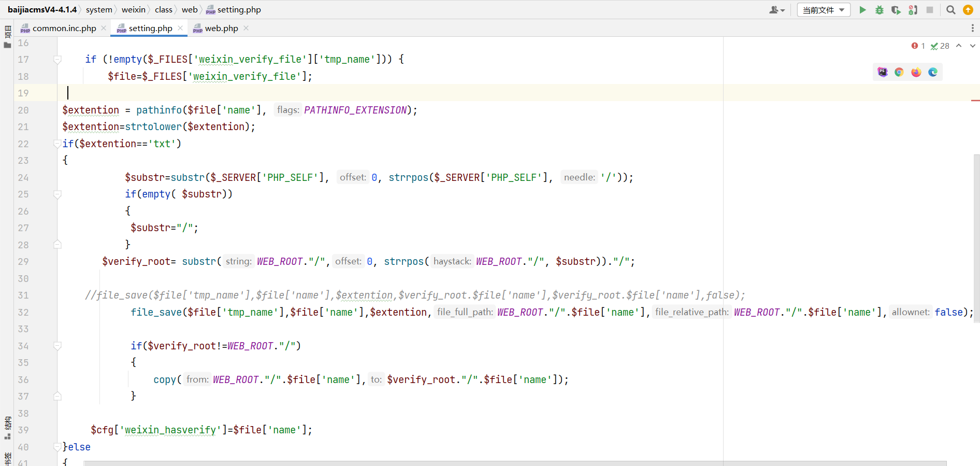Viewport: 980px width, 466px height.
Task: Close the setting.php tab
Action: pyautogui.click(x=180, y=28)
